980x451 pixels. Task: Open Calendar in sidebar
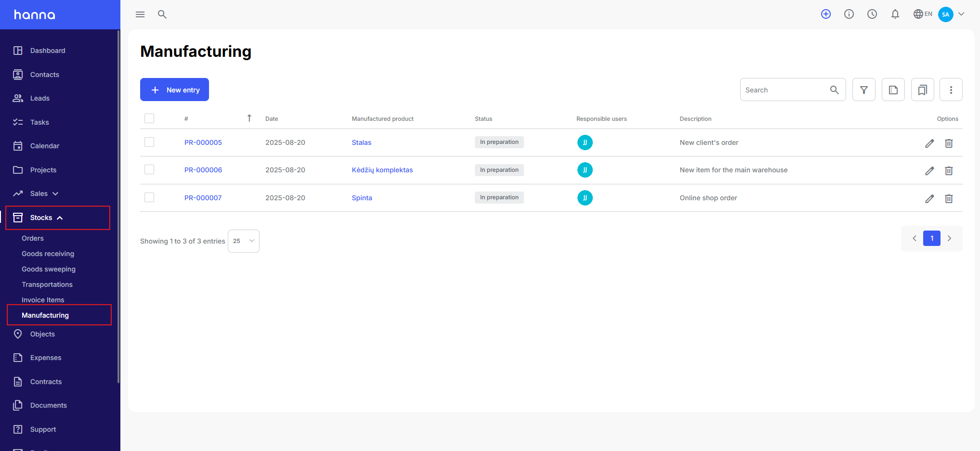45,146
